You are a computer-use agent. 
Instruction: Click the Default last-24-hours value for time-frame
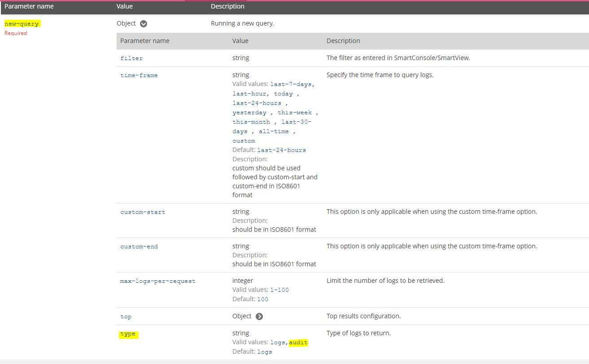click(281, 150)
